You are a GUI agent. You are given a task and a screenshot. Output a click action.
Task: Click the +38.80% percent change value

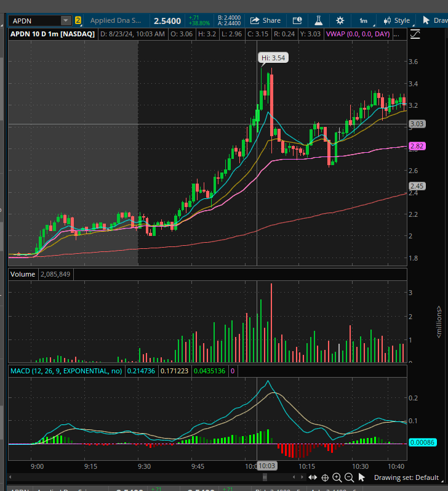click(199, 23)
